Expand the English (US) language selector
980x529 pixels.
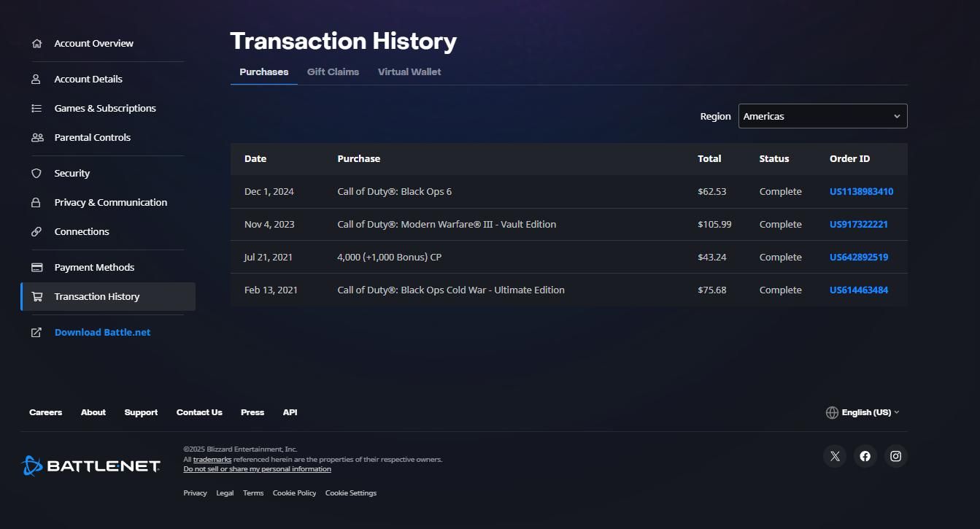(863, 412)
